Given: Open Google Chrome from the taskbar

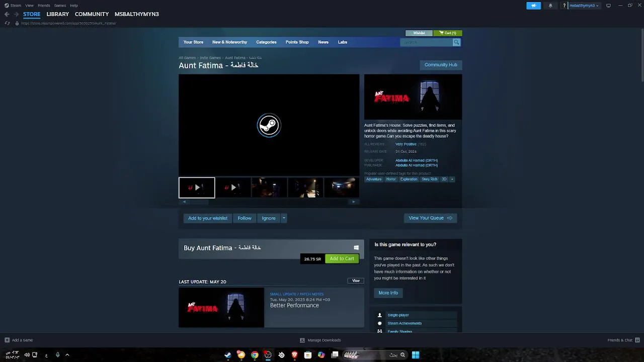Looking at the screenshot, I should (255, 355).
